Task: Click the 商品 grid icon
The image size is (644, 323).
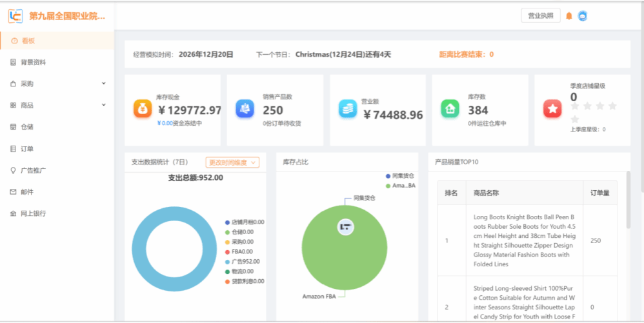Action: tap(13, 106)
